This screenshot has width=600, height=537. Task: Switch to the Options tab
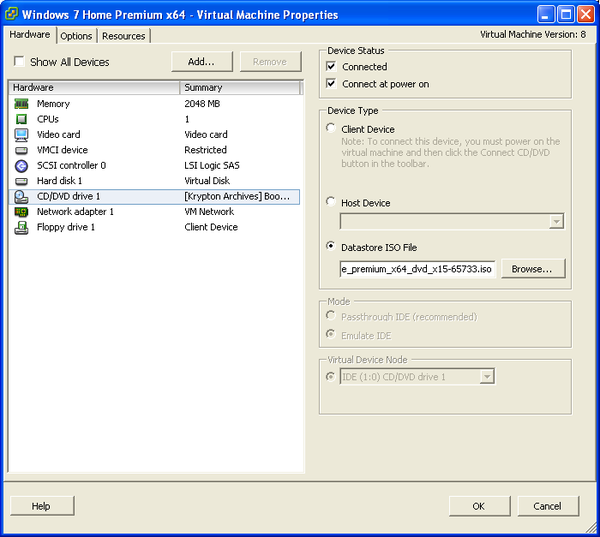76,36
